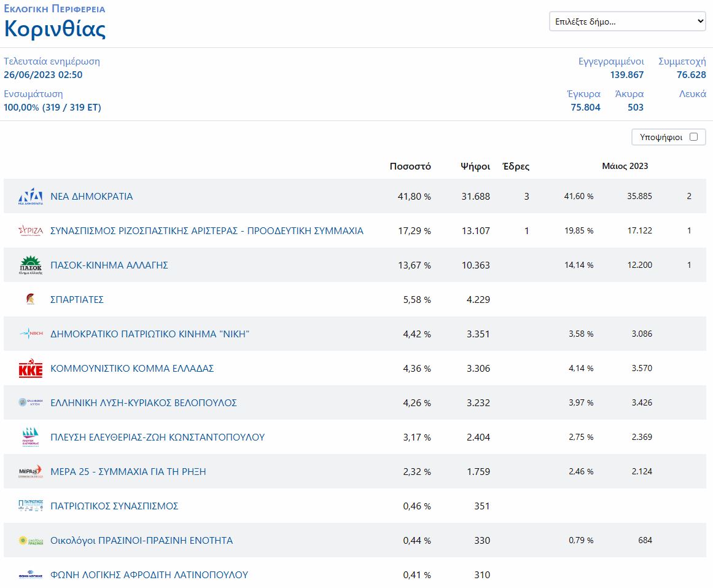This screenshot has height=588, width=713.
Task: Click the ΦΩΝΗ ΛΟΓΙΚΗΣ ΑΦΡΟΔΙΤΗ ΛΑΤΙΝΟΠΟΥΛΟΥ link
Action: pyautogui.click(x=149, y=575)
